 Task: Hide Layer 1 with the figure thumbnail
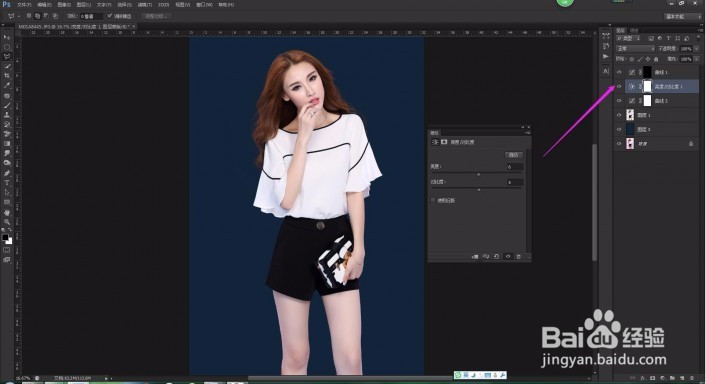619,115
